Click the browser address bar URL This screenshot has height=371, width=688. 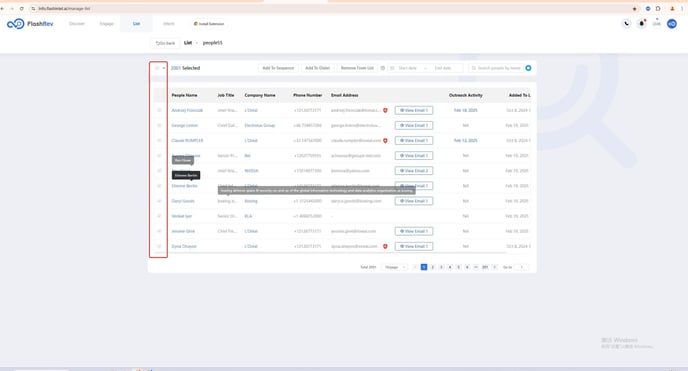pos(64,8)
